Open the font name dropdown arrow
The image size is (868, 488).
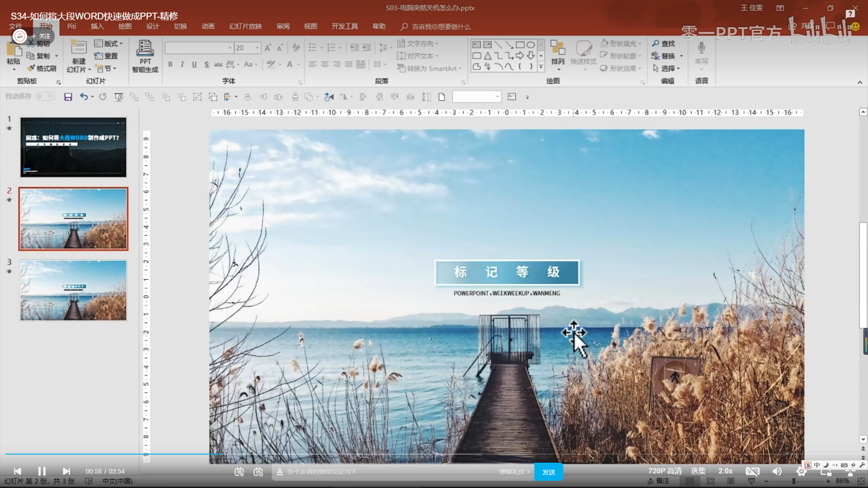pyautogui.click(x=230, y=48)
